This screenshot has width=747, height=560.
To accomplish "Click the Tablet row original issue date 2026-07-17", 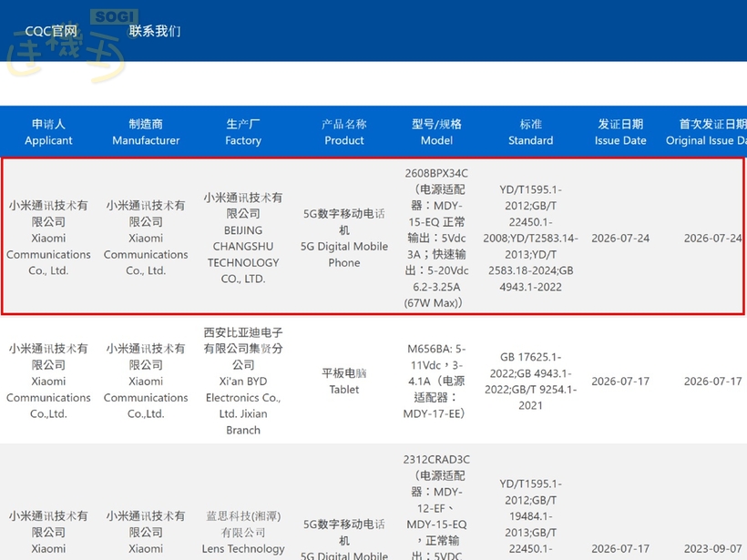I will tap(712, 381).
